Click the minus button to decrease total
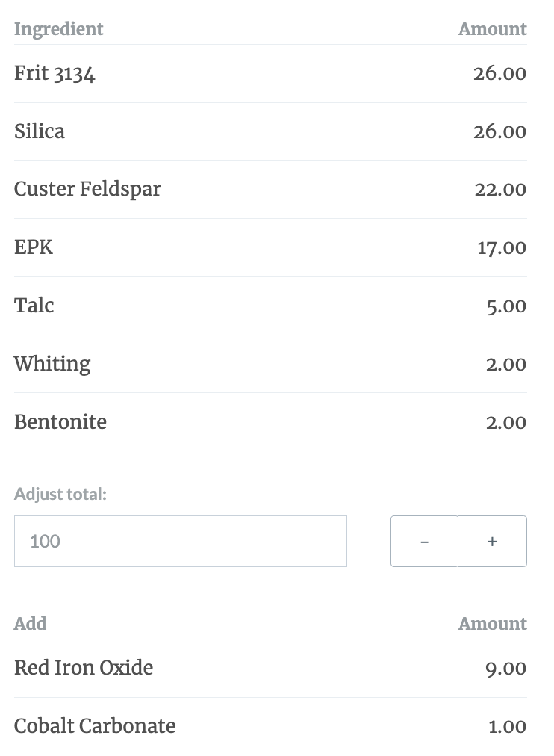This screenshot has height=756, width=554. click(x=424, y=541)
